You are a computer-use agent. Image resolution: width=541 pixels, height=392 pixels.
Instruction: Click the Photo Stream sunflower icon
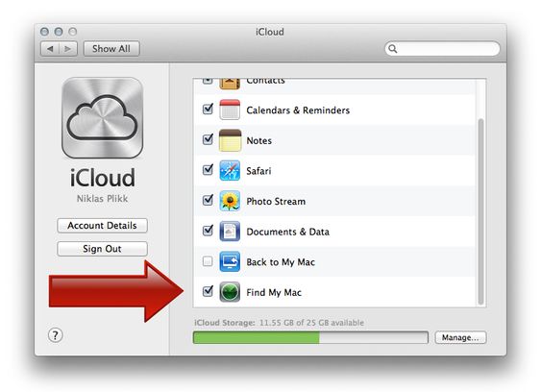pyautogui.click(x=230, y=201)
